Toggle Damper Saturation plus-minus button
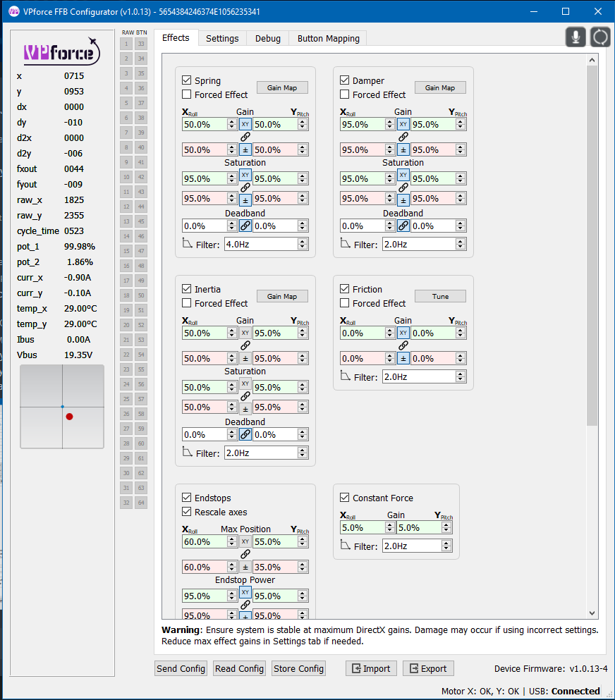 (x=403, y=200)
